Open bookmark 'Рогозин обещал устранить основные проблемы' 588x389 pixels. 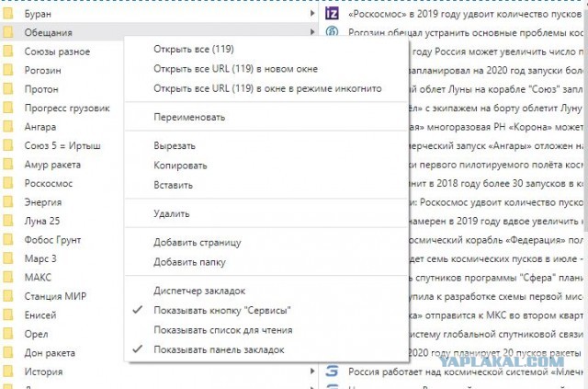(x=466, y=33)
